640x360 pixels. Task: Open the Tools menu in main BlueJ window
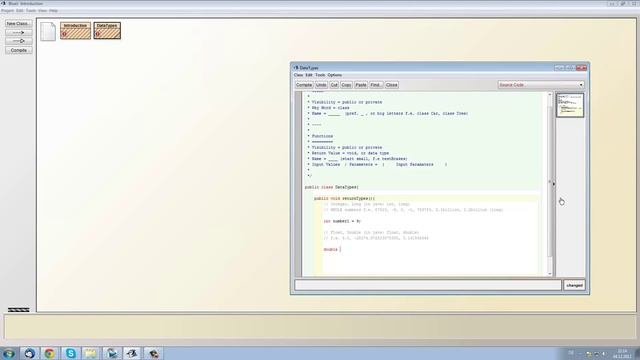click(x=31, y=11)
